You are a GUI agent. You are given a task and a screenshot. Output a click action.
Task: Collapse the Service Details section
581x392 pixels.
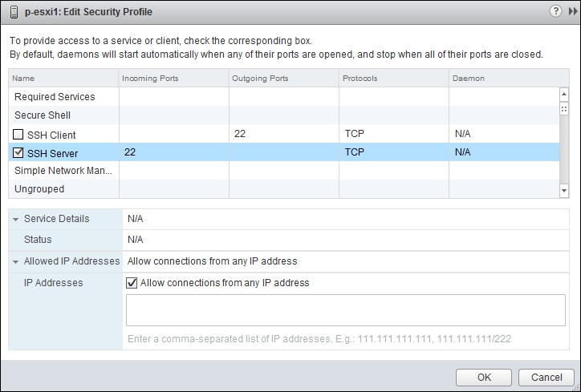[15, 219]
